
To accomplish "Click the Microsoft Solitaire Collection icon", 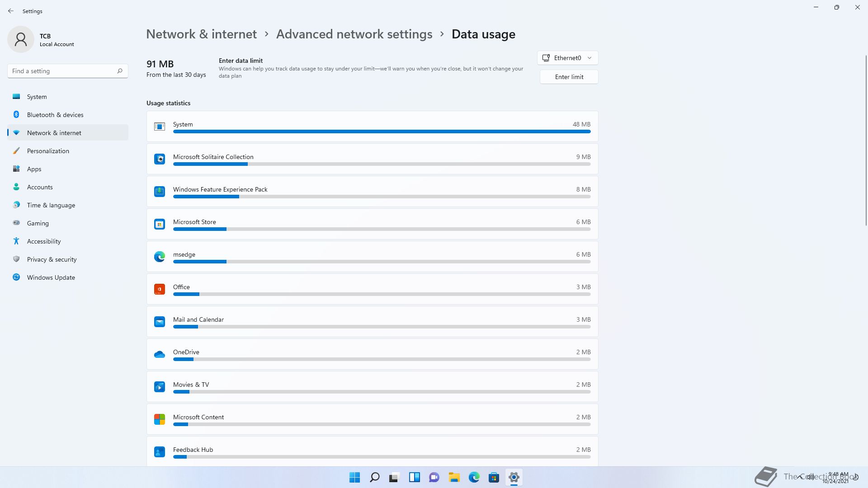I will pyautogui.click(x=160, y=159).
